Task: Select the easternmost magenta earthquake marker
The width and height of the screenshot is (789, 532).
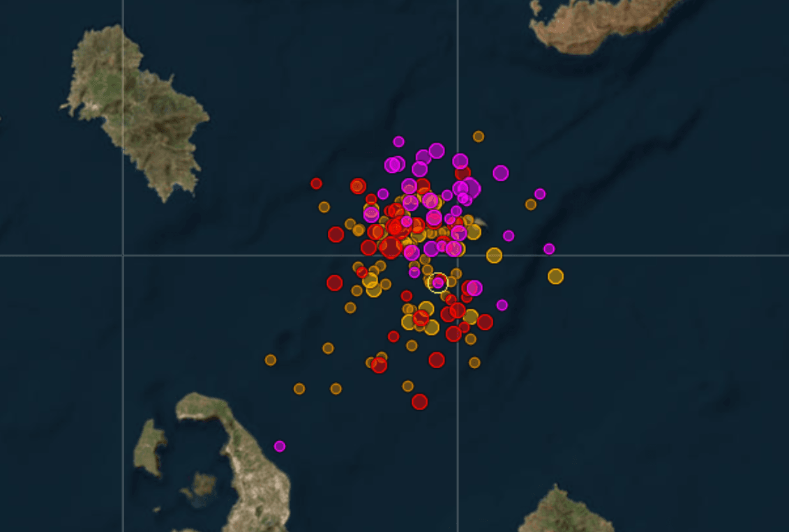Action: 549,249
